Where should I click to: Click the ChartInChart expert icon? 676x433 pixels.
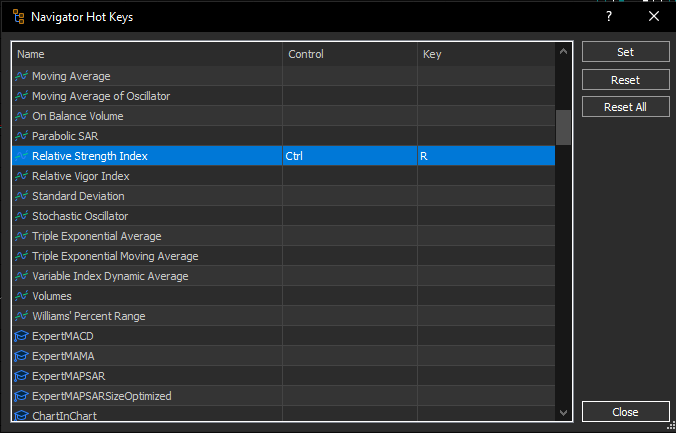pyautogui.click(x=20, y=416)
